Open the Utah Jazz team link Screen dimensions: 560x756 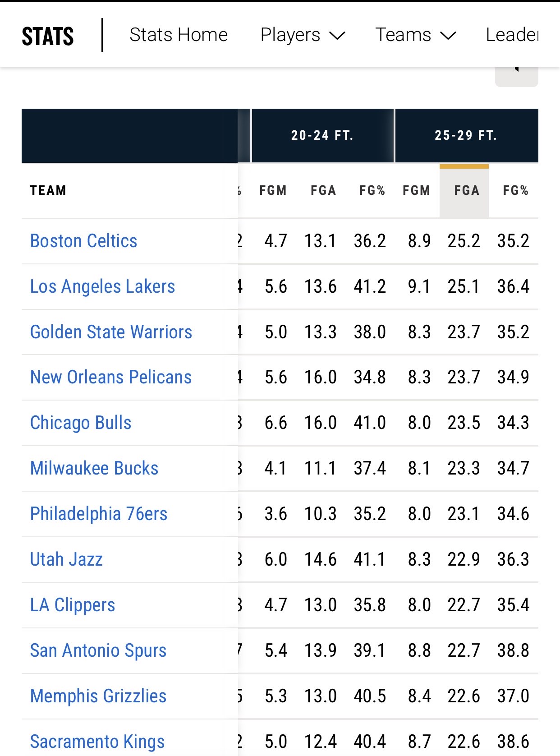[66, 559]
